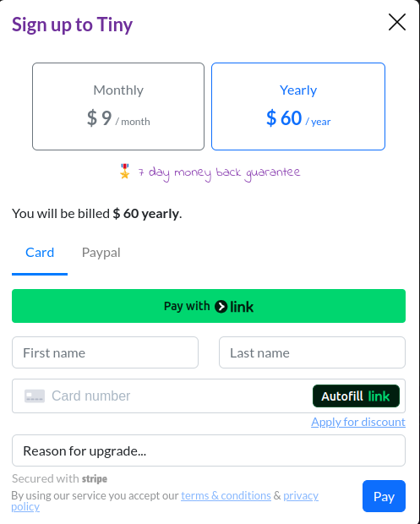Click the stripe logo text
This screenshot has width=420, height=524.
(95, 479)
